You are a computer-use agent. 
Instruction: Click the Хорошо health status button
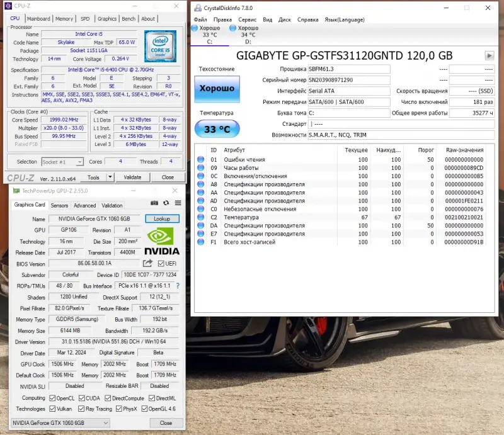tap(217, 89)
